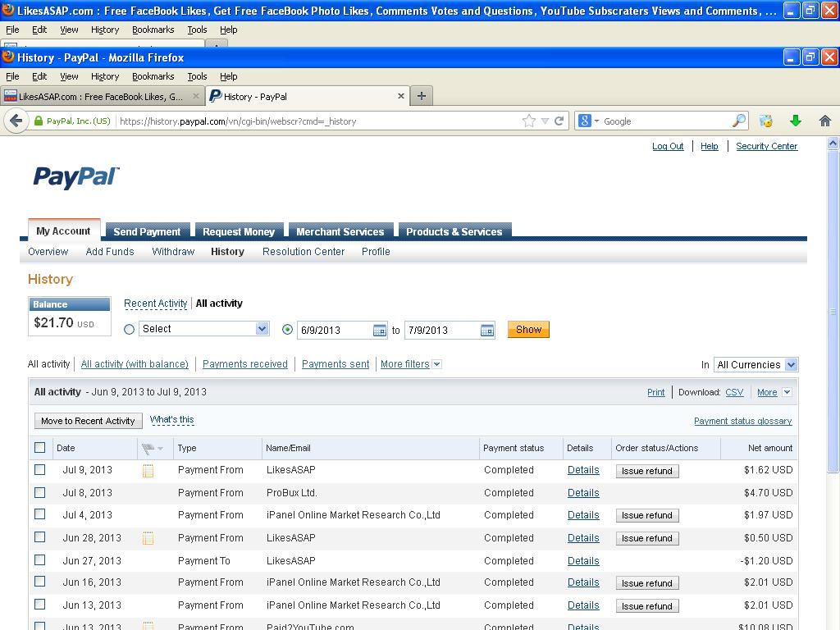The height and width of the screenshot is (630, 840).
Task: Click the Recent Activity link
Action: [x=155, y=304]
